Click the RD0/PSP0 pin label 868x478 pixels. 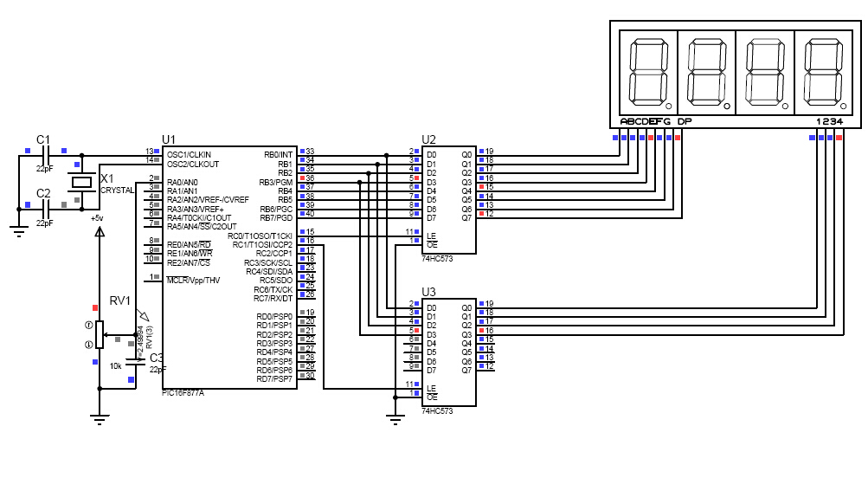(x=274, y=316)
